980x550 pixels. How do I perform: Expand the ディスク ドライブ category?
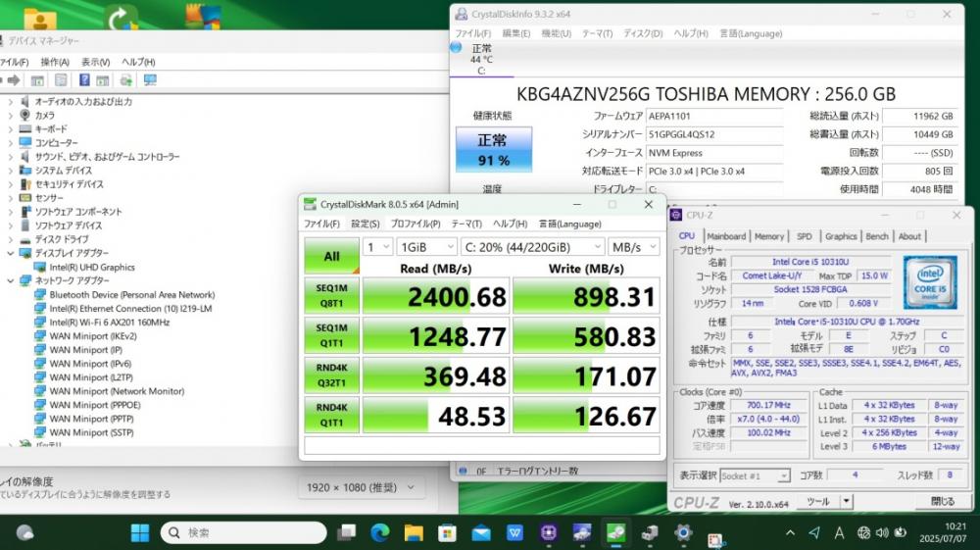click(x=10, y=239)
